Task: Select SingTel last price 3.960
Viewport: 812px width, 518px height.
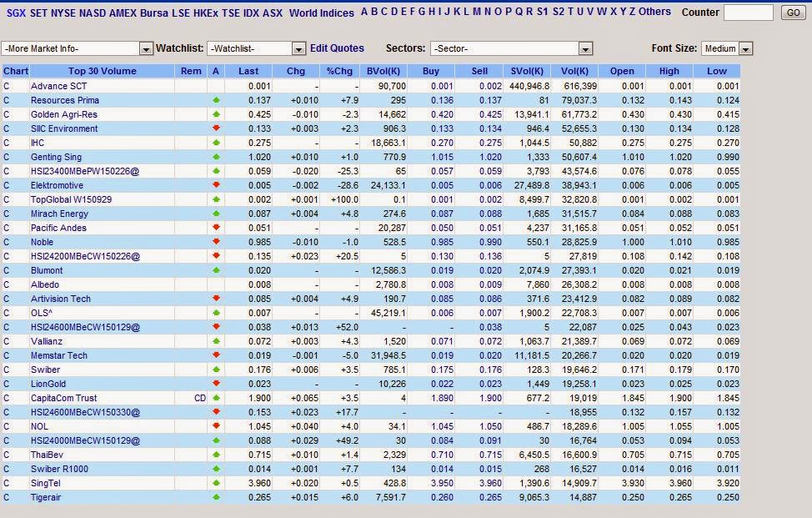Action: coord(259,483)
